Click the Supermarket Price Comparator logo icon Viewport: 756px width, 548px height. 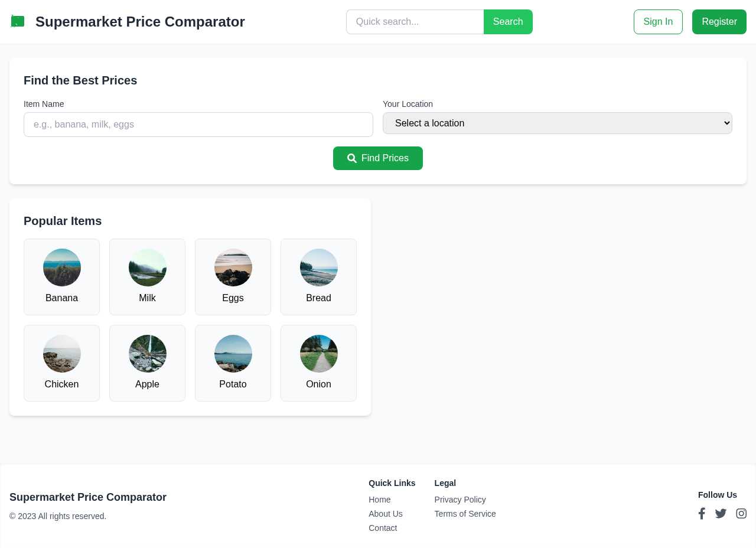[17, 20]
